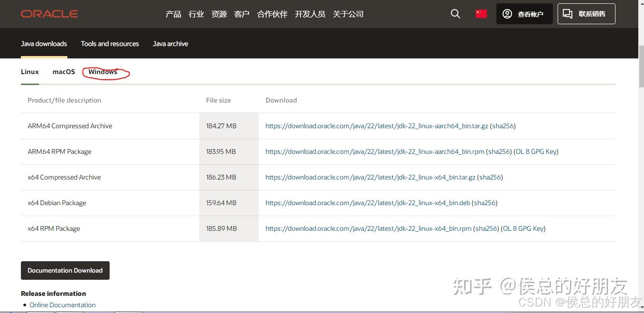Open the 合作伙伴 menu
Image resolution: width=644 pixels, height=313 pixels.
click(x=272, y=14)
